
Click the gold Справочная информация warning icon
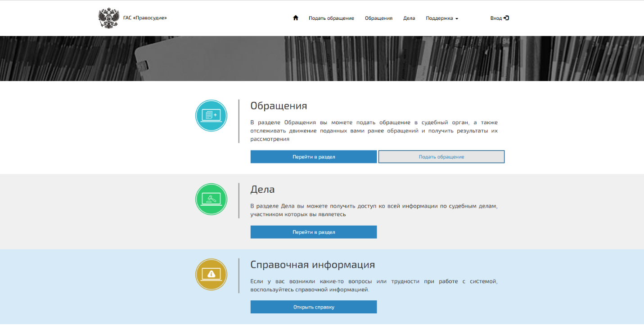(211, 274)
